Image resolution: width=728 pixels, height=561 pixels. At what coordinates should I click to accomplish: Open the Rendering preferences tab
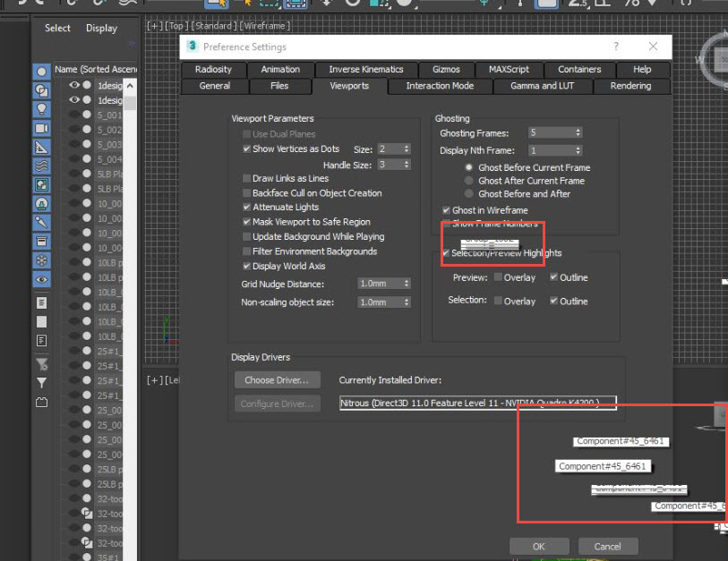point(630,86)
